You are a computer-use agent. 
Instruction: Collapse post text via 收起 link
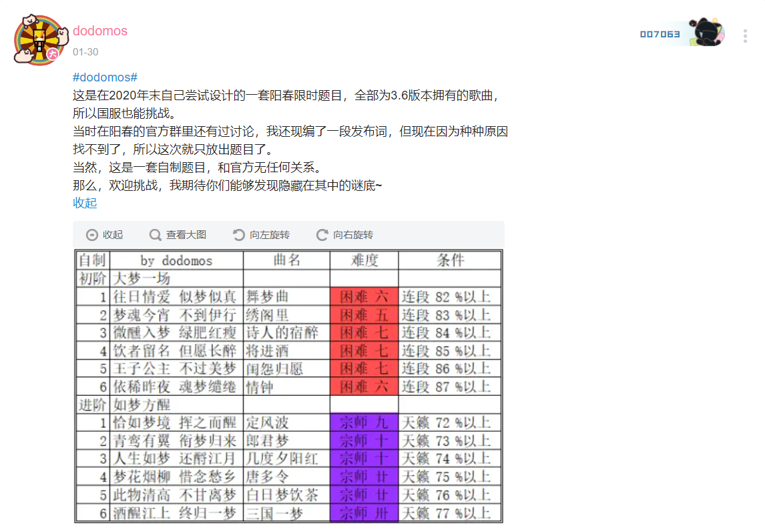pyautogui.click(x=85, y=203)
